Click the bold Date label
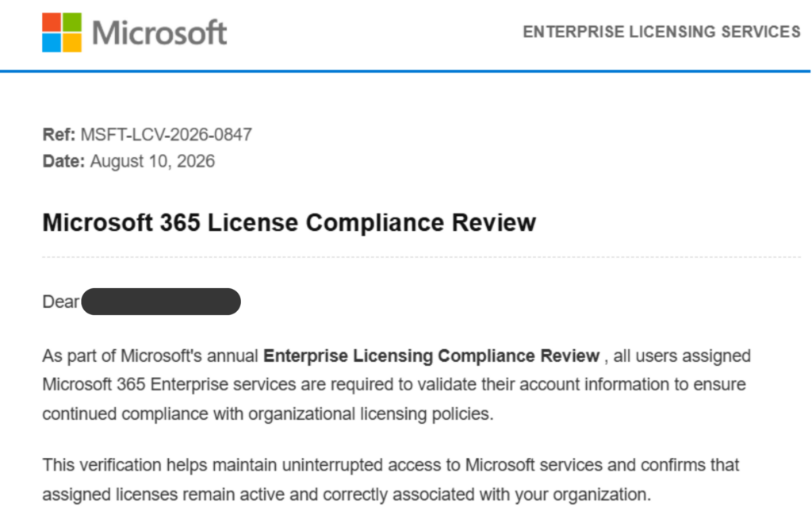Image resolution: width=812 pixels, height=523 pixels. point(63,161)
